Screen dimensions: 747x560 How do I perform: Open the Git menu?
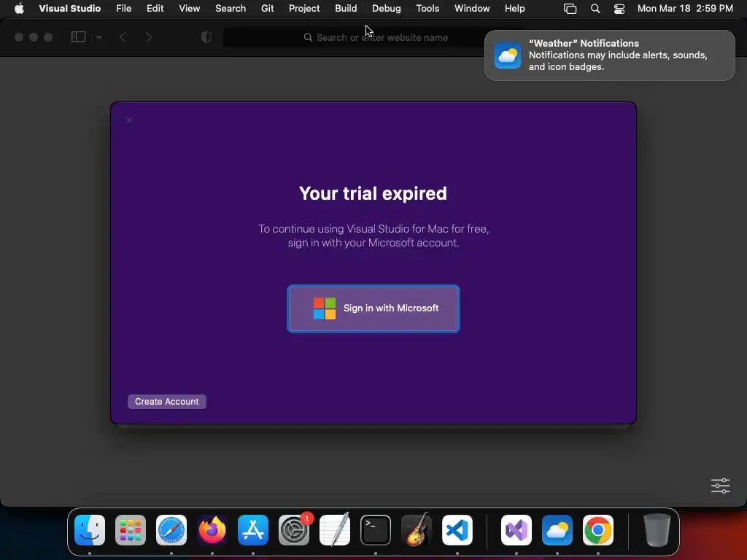point(267,9)
